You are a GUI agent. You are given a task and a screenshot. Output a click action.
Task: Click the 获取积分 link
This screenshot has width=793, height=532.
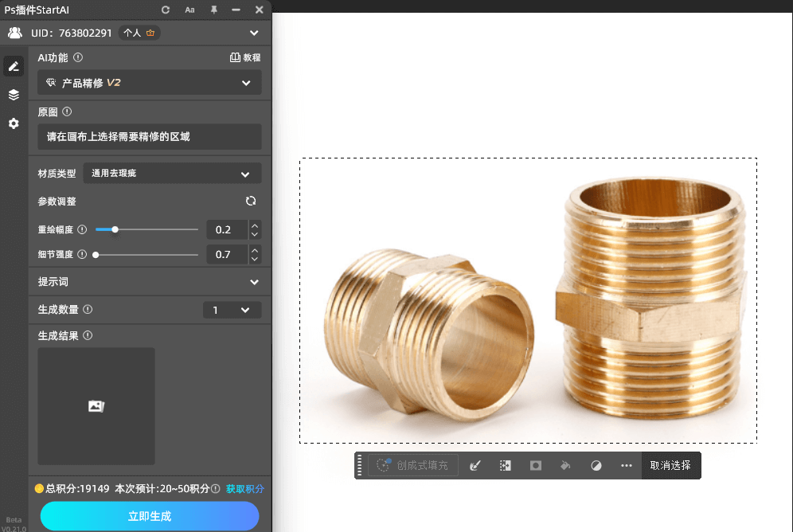[244, 489]
